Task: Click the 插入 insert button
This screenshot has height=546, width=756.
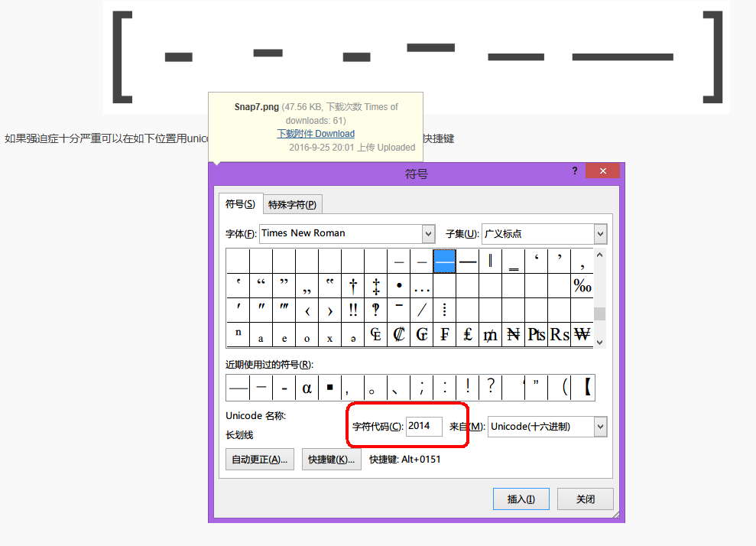Action: pyautogui.click(x=521, y=498)
